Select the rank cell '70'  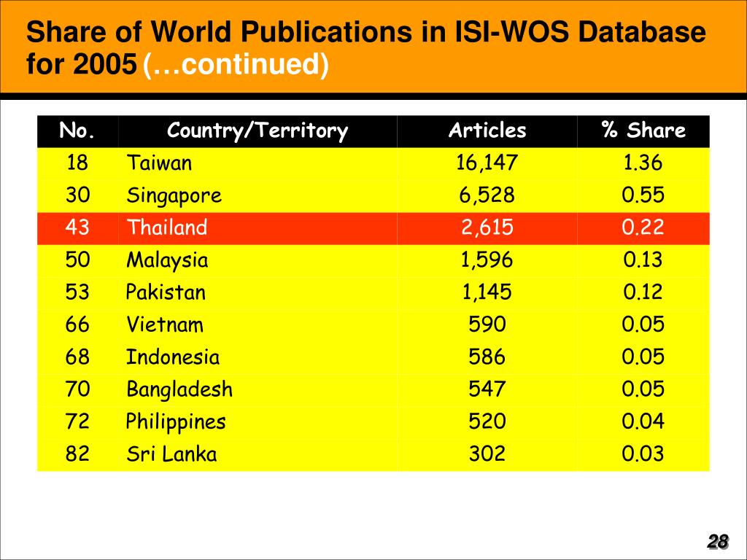pos(77,389)
